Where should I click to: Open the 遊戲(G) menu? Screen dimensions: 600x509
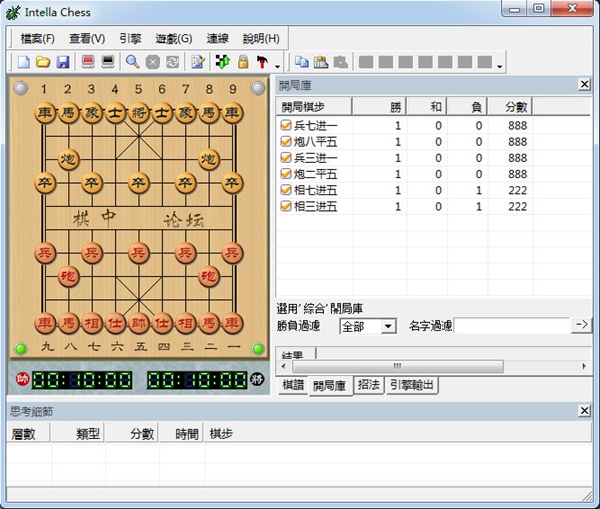pyautogui.click(x=174, y=39)
